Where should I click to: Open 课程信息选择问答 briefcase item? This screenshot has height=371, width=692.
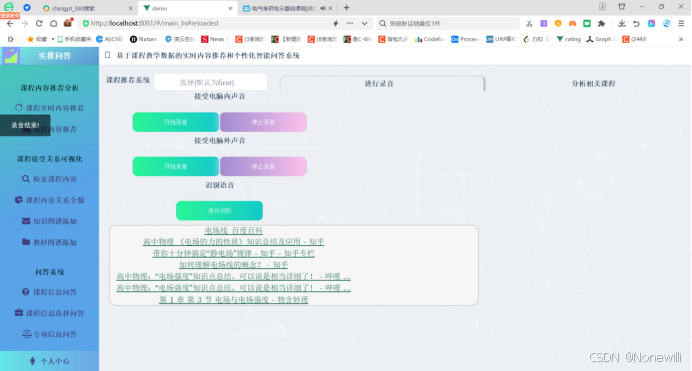coord(49,313)
